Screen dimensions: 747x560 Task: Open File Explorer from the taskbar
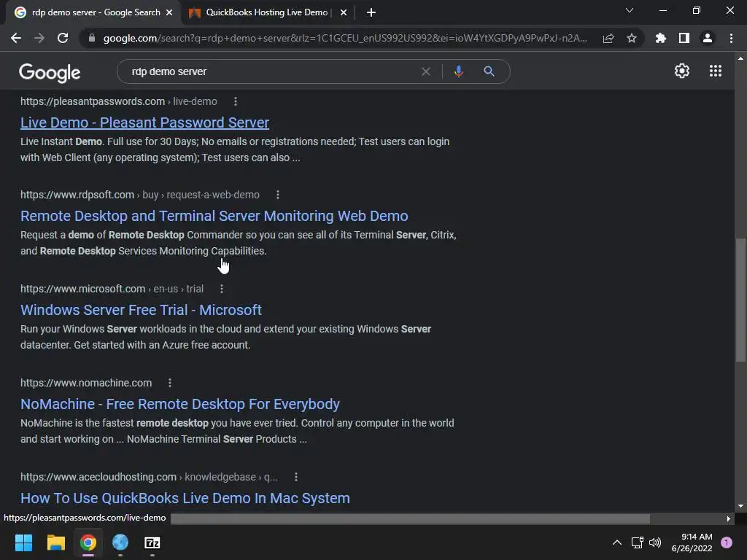click(x=55, y=542)
